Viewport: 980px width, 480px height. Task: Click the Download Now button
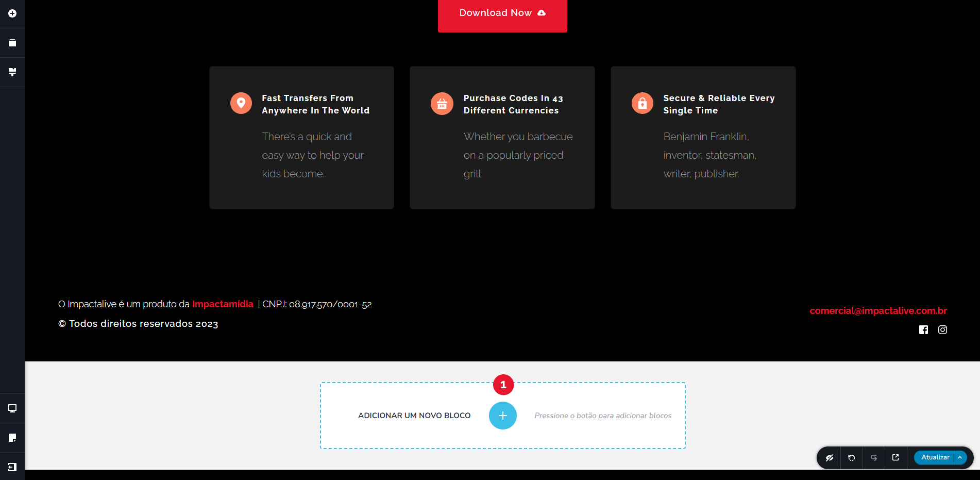click(x=502, y=13)
